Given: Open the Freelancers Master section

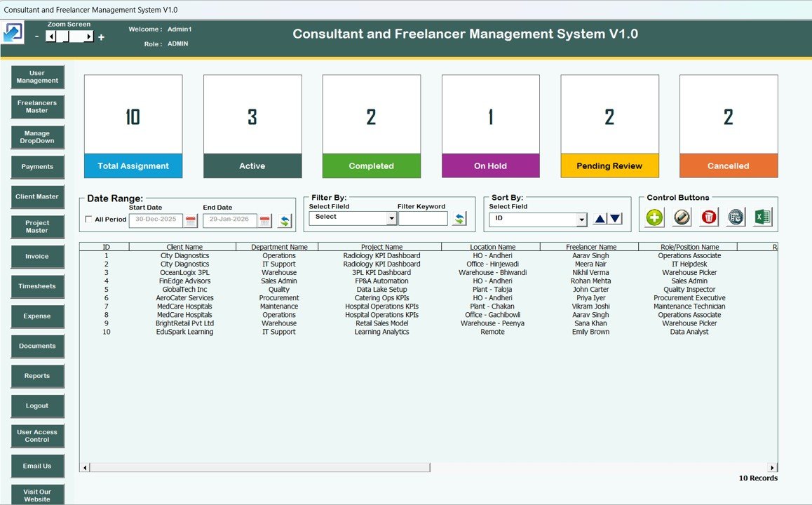Looking at the screenshot, I should [37, 107].
